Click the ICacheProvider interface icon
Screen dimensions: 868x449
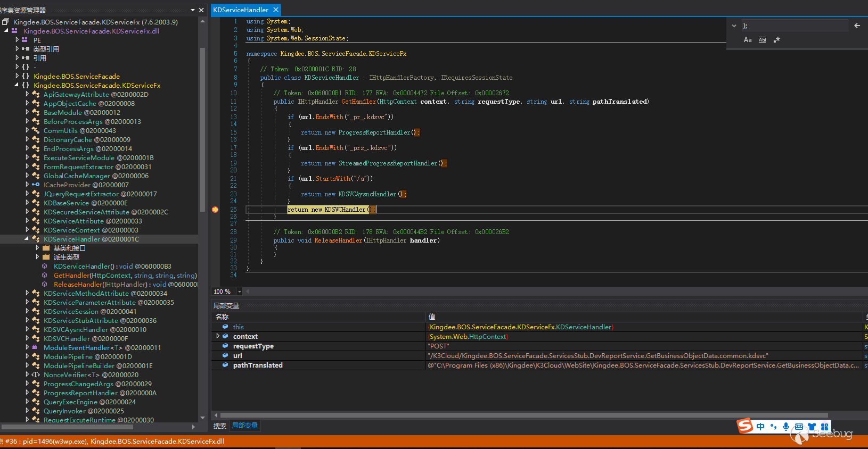(x=36, y=185)
